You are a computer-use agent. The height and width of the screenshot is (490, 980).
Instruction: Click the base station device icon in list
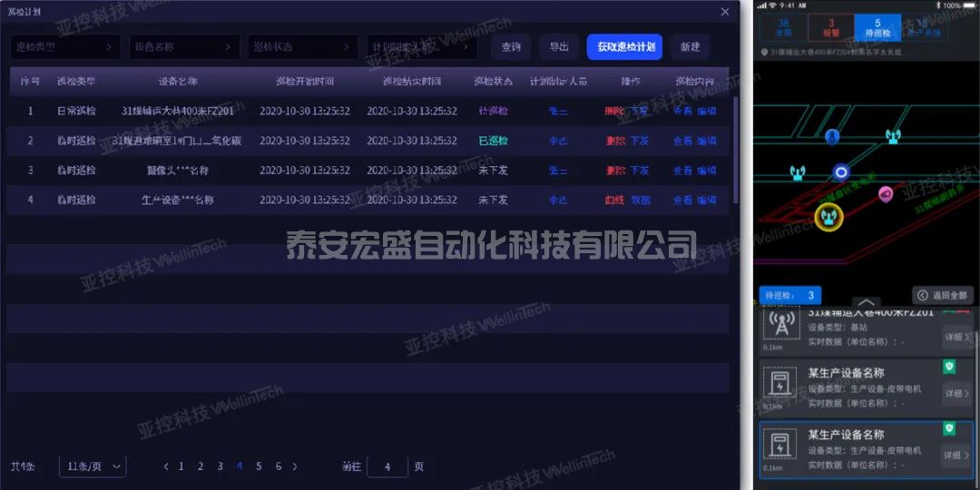(777, 326)
